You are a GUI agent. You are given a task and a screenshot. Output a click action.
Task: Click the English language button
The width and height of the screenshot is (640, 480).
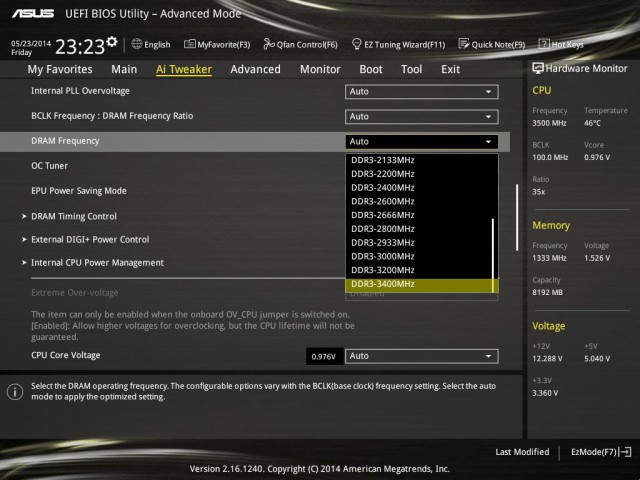click(151, 44)
